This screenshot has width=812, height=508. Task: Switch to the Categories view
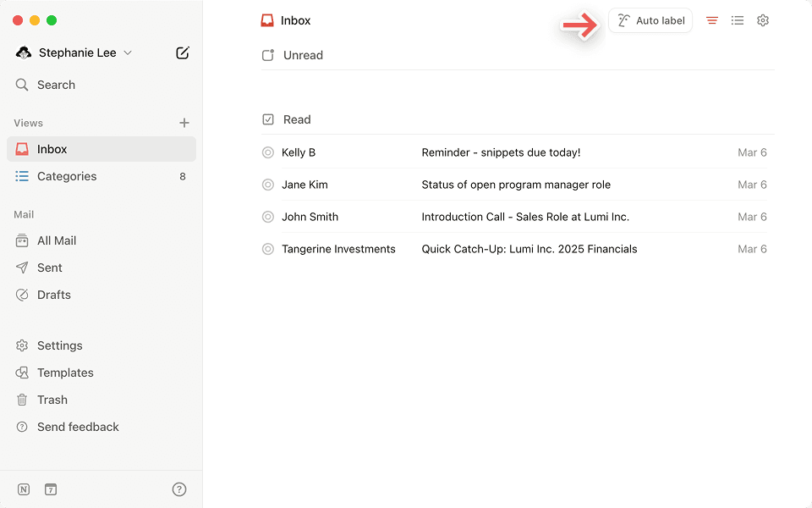point(66,176)
